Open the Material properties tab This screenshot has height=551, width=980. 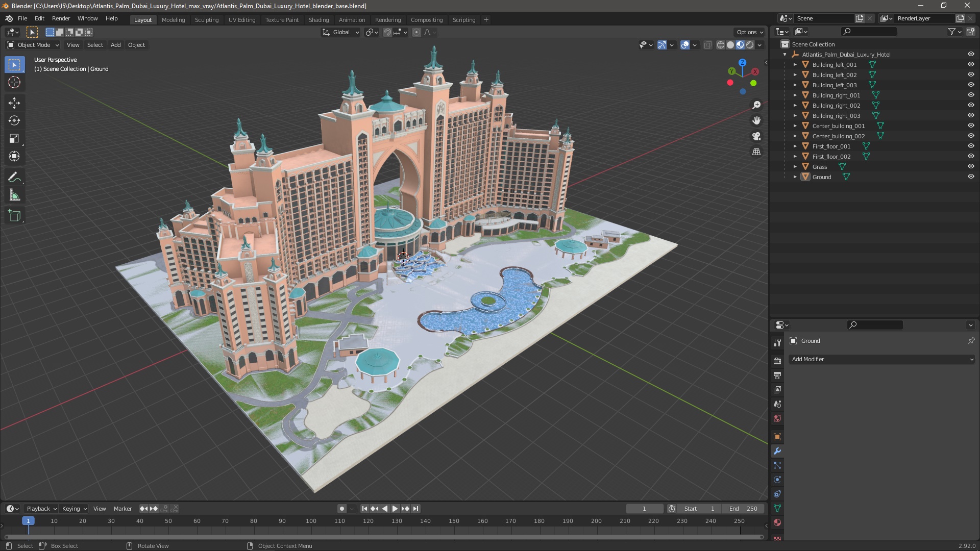pos(777,522)
